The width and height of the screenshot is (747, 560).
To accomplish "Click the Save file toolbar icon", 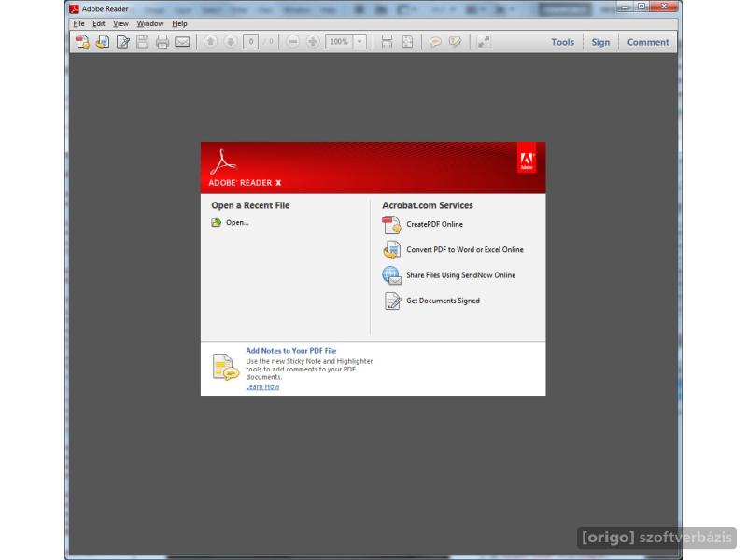I will (143, 42).
